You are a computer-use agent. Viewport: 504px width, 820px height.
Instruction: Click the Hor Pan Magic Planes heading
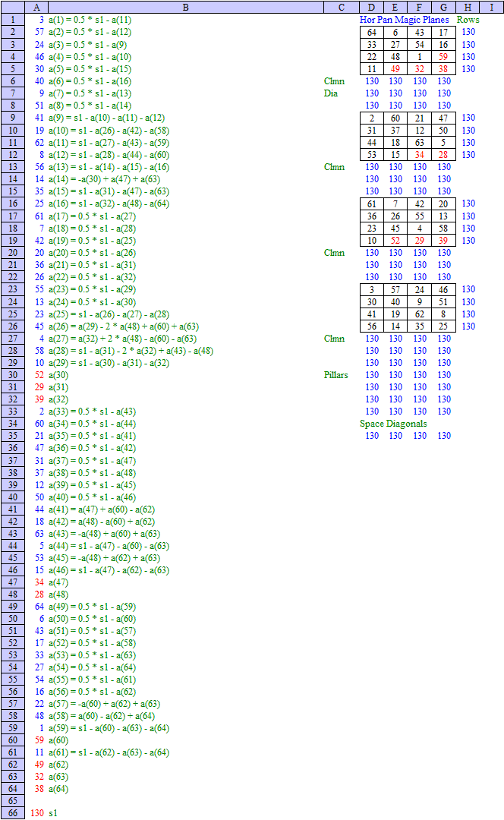[x=404, y=20]
